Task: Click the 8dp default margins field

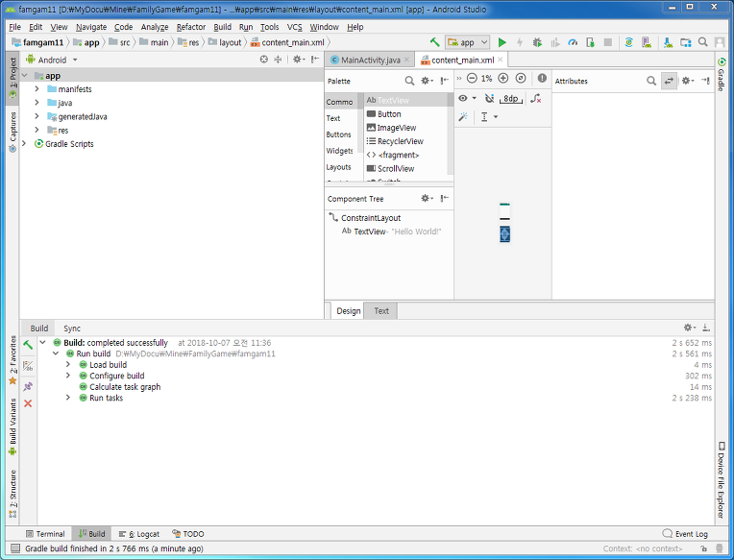Action: tap(511, 98)
